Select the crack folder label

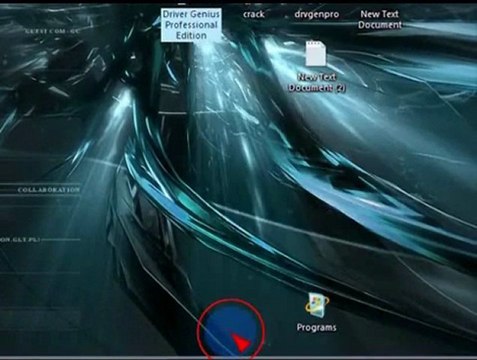254,14
